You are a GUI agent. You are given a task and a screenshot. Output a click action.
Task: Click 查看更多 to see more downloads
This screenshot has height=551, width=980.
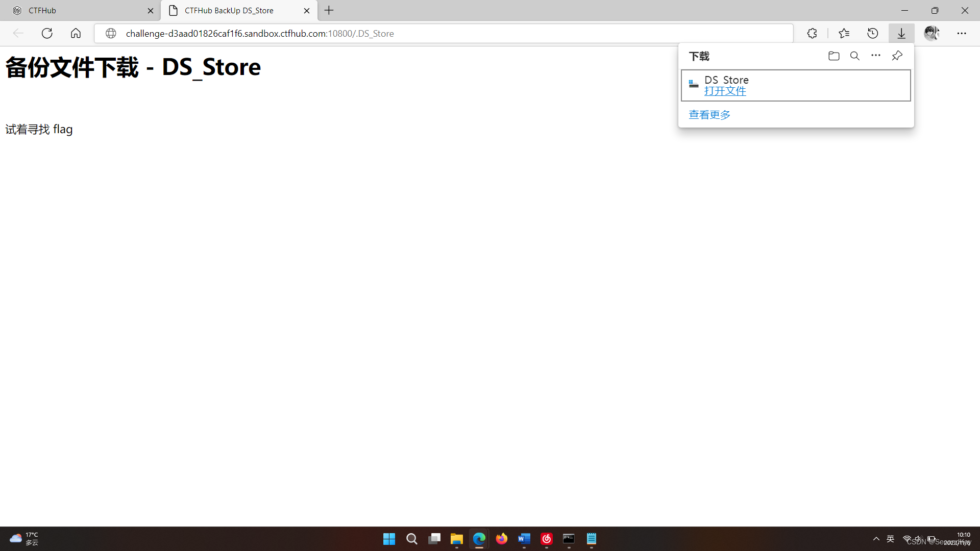(709, 114)
